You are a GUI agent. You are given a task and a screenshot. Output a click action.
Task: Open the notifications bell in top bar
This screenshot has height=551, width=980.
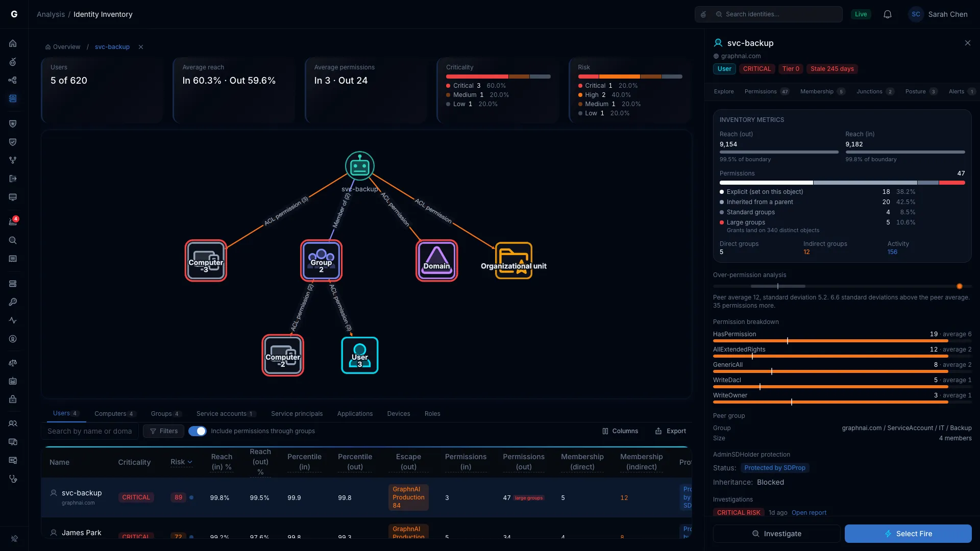pyautogui.click(x=888, y=14)
